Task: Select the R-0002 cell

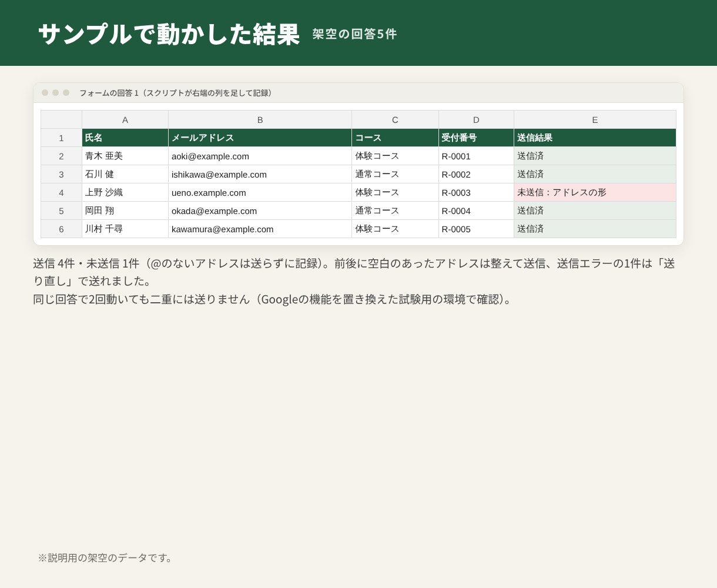Action: 477,174
